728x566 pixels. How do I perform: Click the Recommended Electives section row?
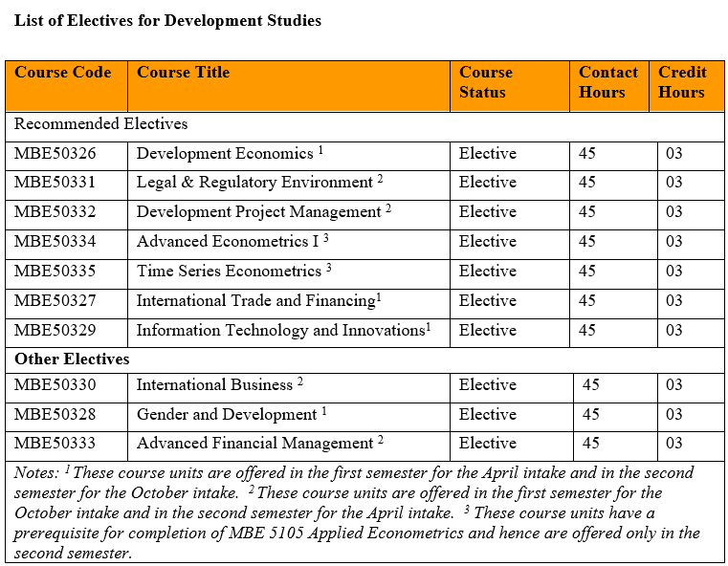click(x=100, y=124)
